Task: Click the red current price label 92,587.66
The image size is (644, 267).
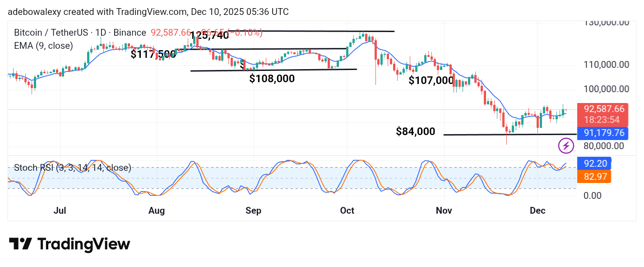Action: pyautogui.click(x=604, y=109)
